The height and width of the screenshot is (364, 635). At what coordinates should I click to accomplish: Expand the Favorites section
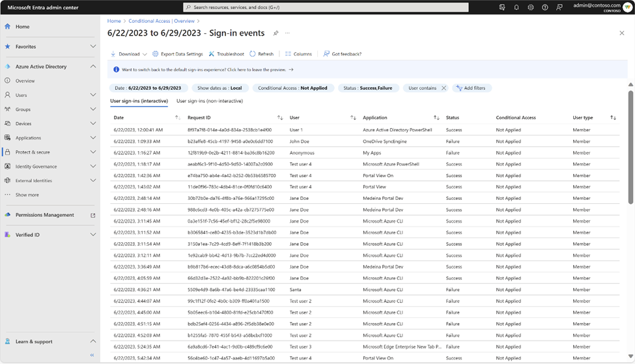92,47
